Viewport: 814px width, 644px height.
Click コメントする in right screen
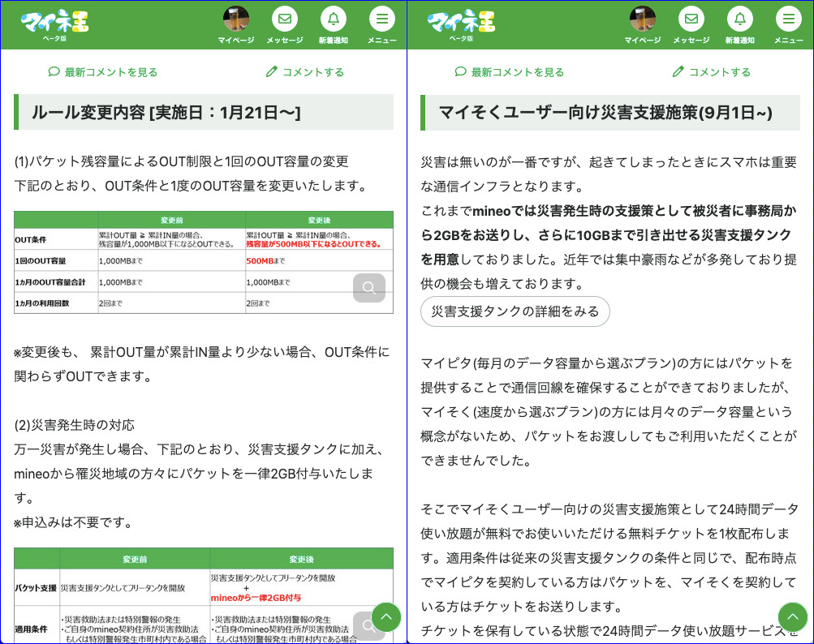click(x=711, y=72)
